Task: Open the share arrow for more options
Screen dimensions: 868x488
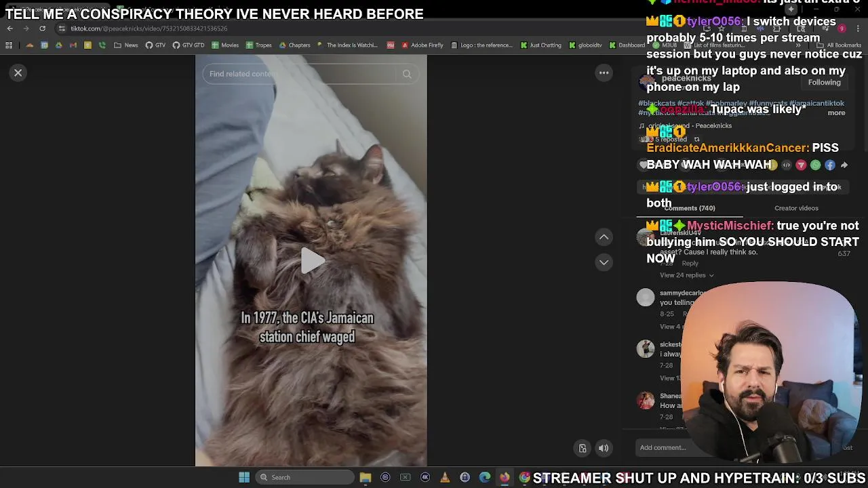Action: 844,165
